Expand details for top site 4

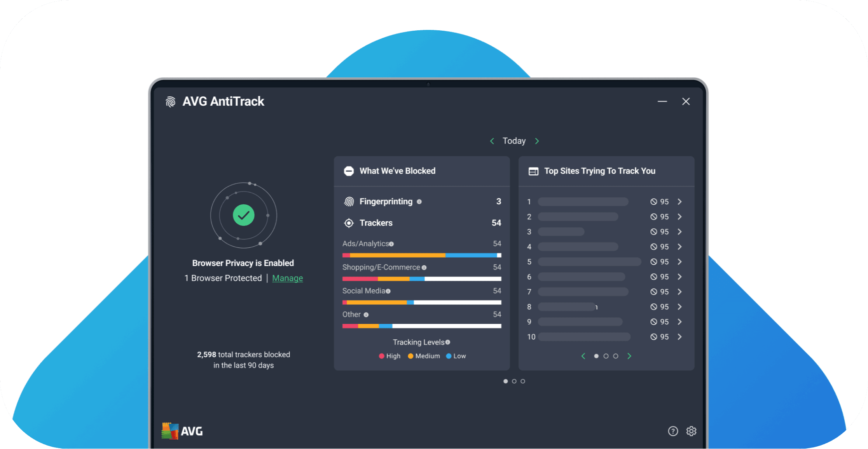(x=679, y=247)
